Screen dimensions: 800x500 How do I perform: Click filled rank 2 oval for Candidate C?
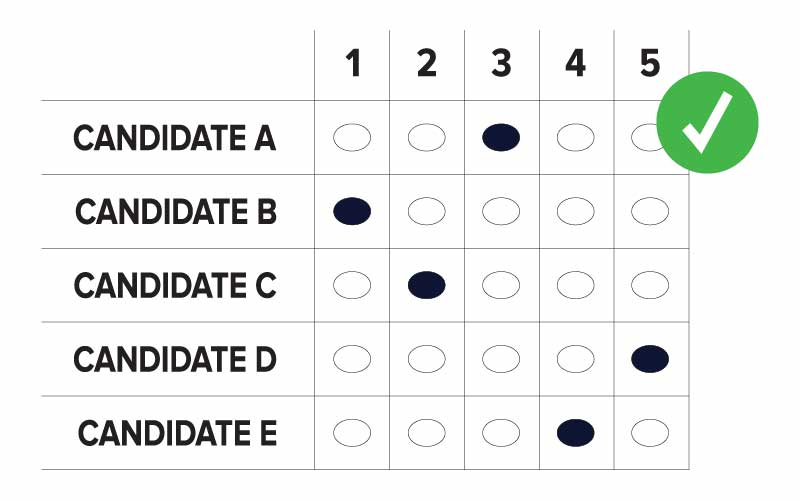tap(427, 285)
